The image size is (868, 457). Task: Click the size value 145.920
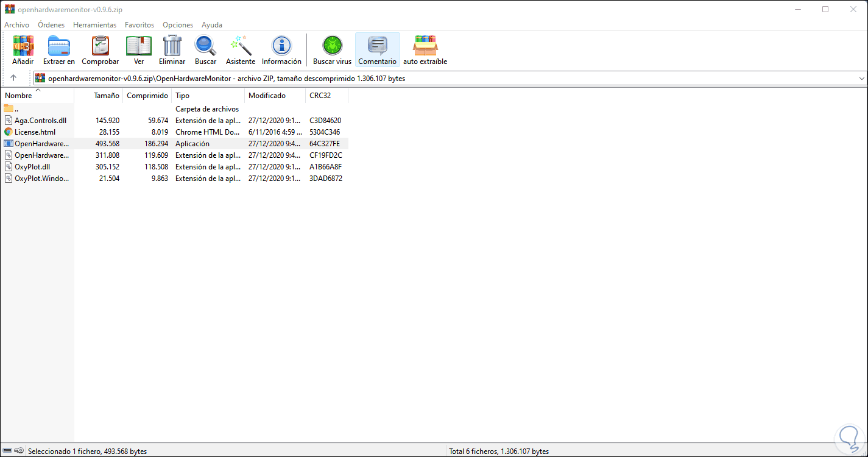click(x=107, y=121)
